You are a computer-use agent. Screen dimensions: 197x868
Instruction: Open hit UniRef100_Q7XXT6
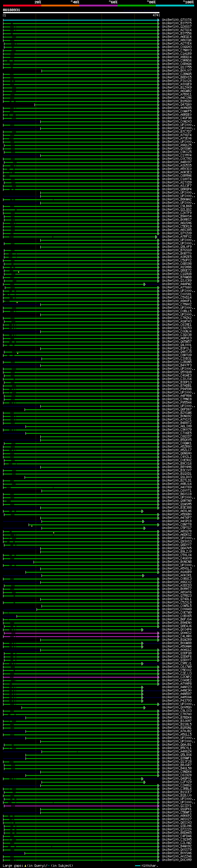coord(177,20)
